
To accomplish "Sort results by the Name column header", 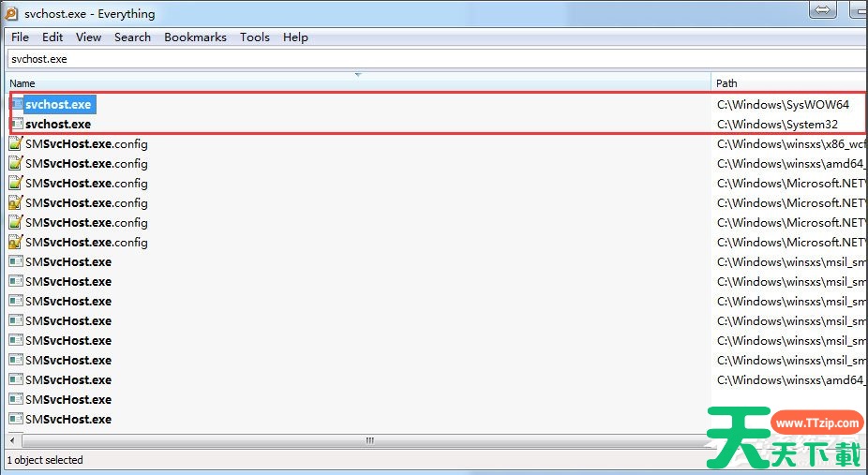I will pos(358,83).
